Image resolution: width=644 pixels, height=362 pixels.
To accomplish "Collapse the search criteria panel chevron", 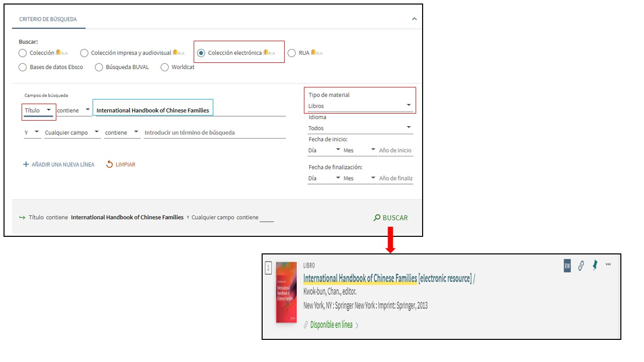I will pyautogui.click(x=414, y=19).
